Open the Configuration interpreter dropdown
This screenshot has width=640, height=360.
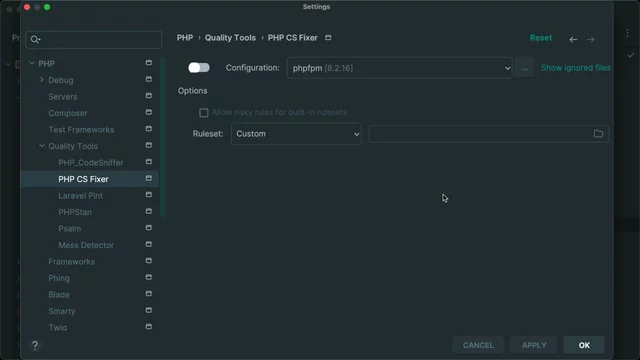399,68
